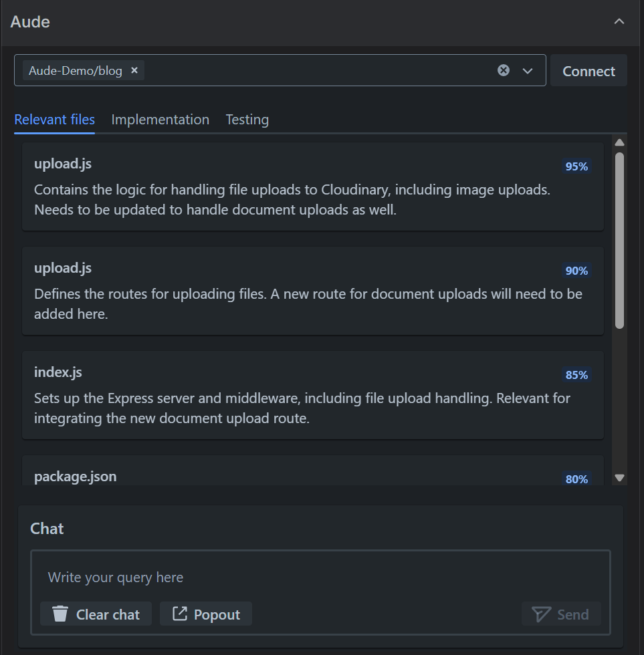Click the Clear chat trash button
644x655 pixels.
click(96, 614)
